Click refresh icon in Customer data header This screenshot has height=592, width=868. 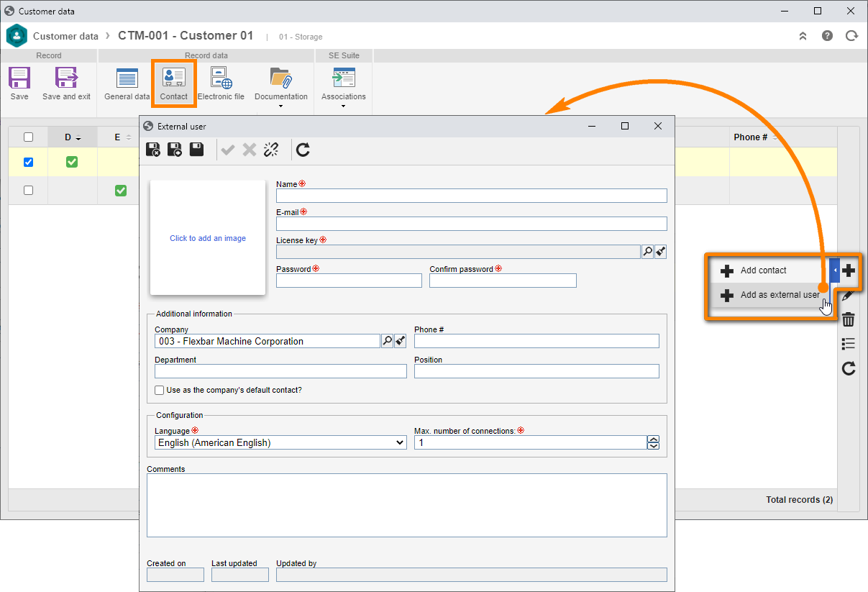coord(851,35)
